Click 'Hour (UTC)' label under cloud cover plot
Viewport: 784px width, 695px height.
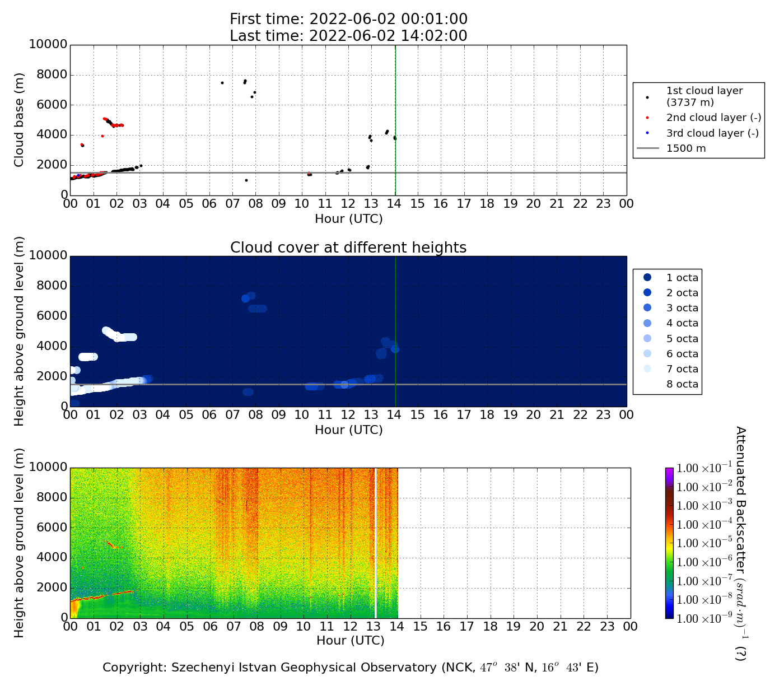(x=349, y=430)
